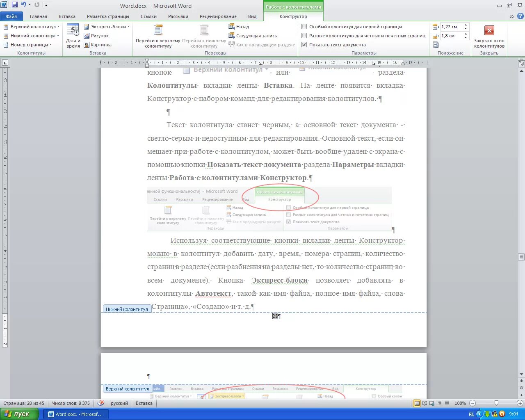Open the Вид tab
The image size is (525, 420).
pos(252,16)
